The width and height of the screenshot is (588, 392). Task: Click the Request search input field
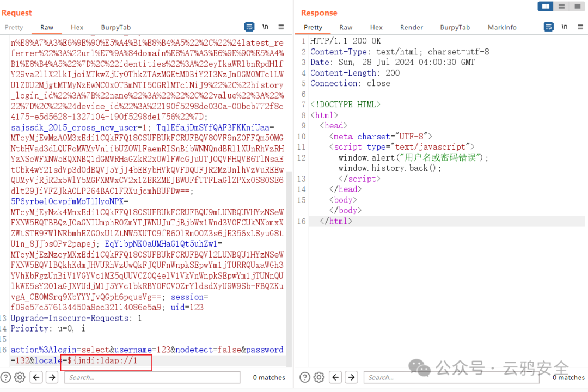[x=152, y=377]
